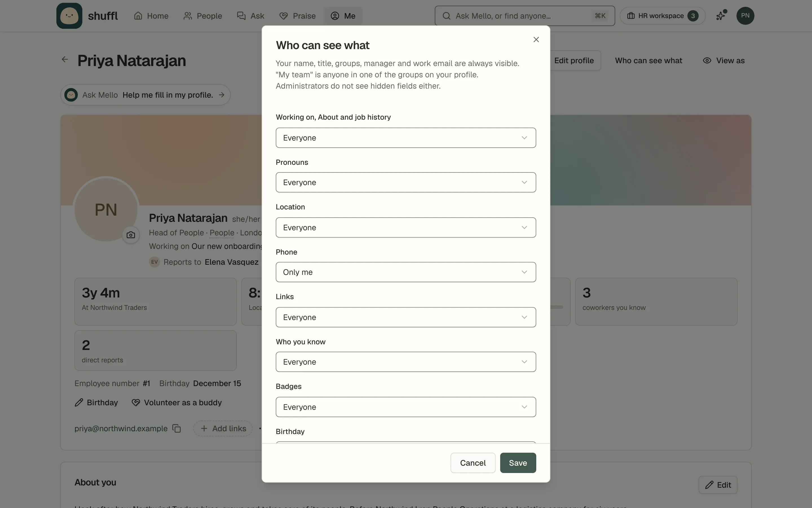Click the large PN profile photo
Image resolution: width=812 pixels, height=508 pixels.
coord(106,209)
